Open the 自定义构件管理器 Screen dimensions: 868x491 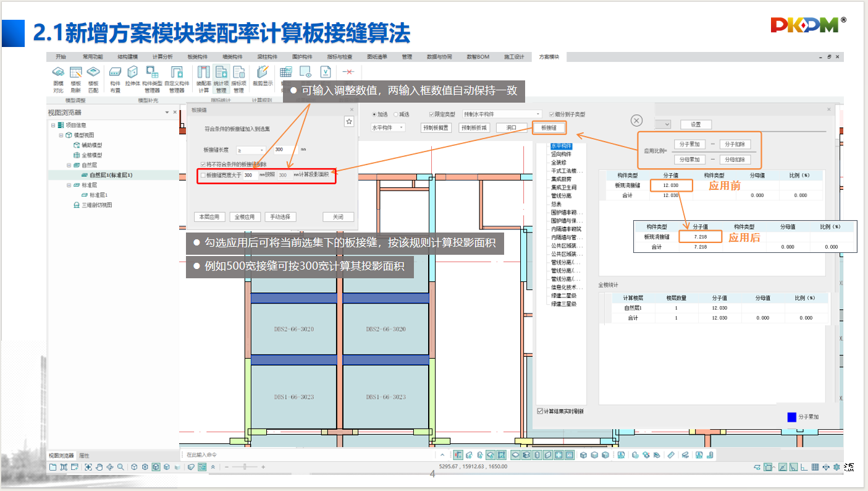click(x=177, y=79)
